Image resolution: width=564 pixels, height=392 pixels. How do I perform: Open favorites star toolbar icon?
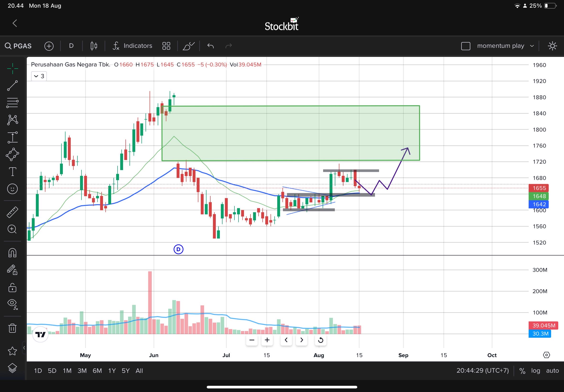pos(12,351)
